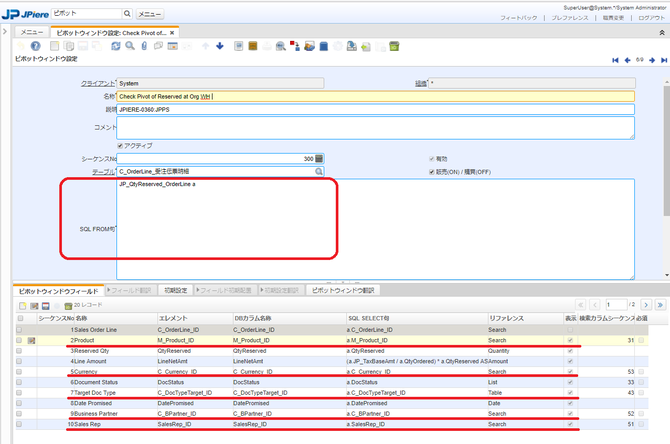Image resolution: width=670 pixels, height=444 pixels.
Task: Click in the SQL FROM text area
Action: 376,229
